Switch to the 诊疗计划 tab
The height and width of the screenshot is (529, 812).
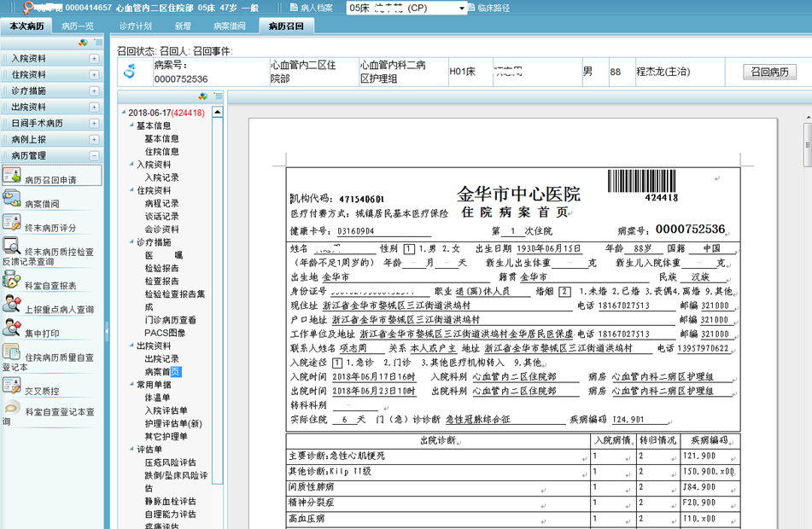click(x=136, y=26)
